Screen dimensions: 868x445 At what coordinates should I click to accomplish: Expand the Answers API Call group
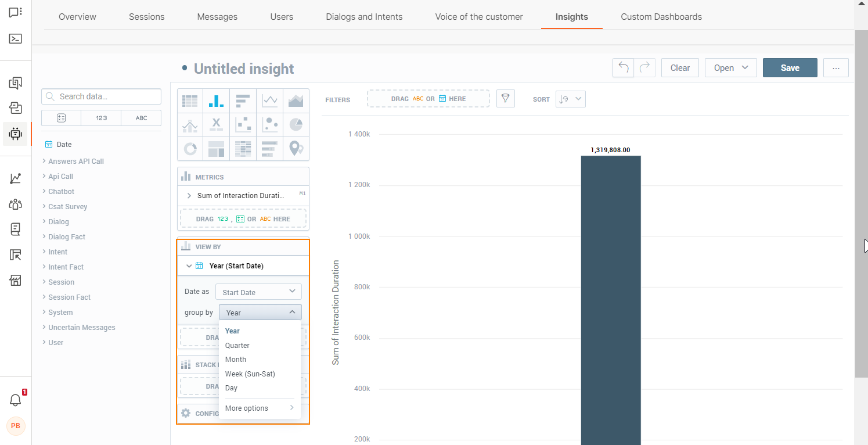point(73,162)
